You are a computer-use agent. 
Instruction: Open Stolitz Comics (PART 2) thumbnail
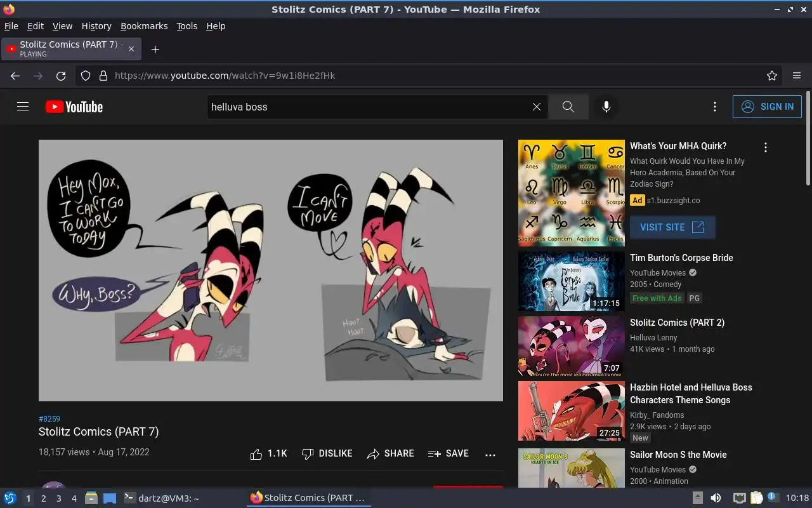[572, 346]
